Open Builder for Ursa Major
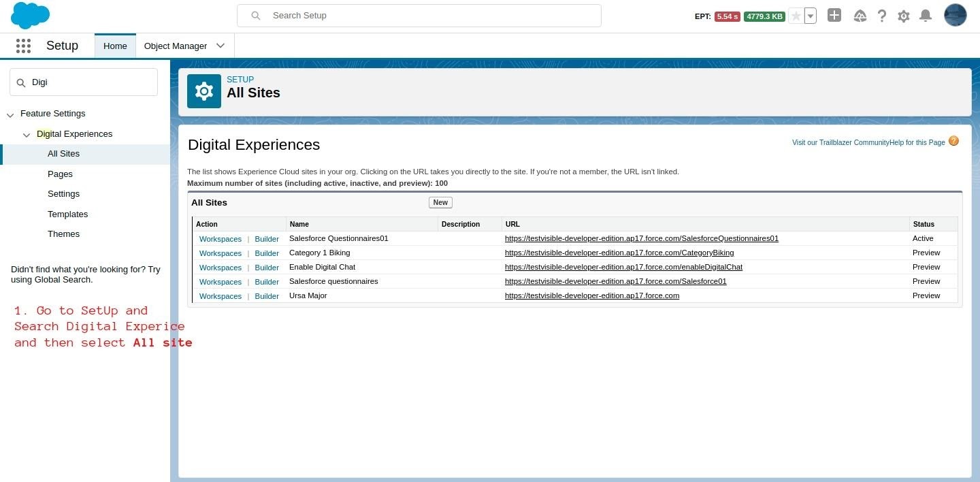 point(267,296)
